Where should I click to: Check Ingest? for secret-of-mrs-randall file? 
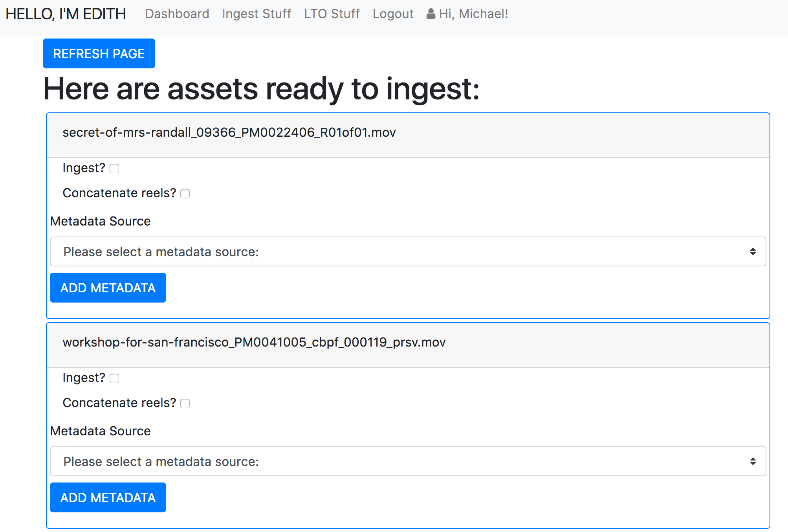tap(114, 169)
